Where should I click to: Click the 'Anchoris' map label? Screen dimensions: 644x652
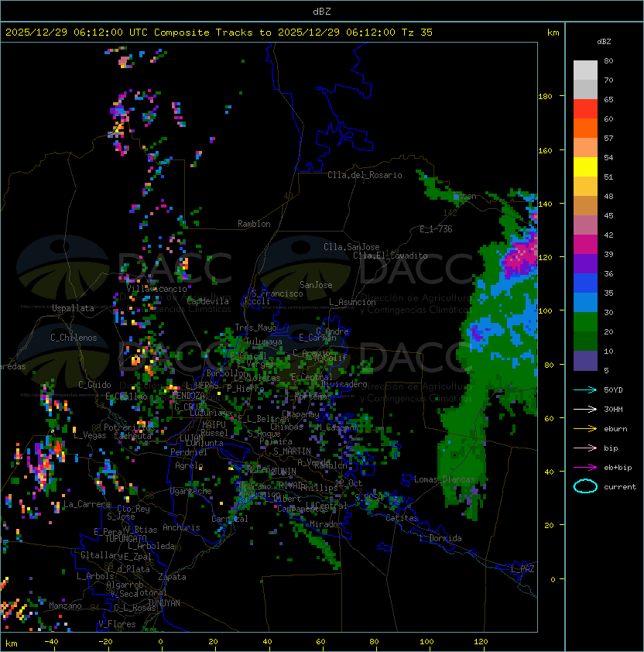(181, 527)
